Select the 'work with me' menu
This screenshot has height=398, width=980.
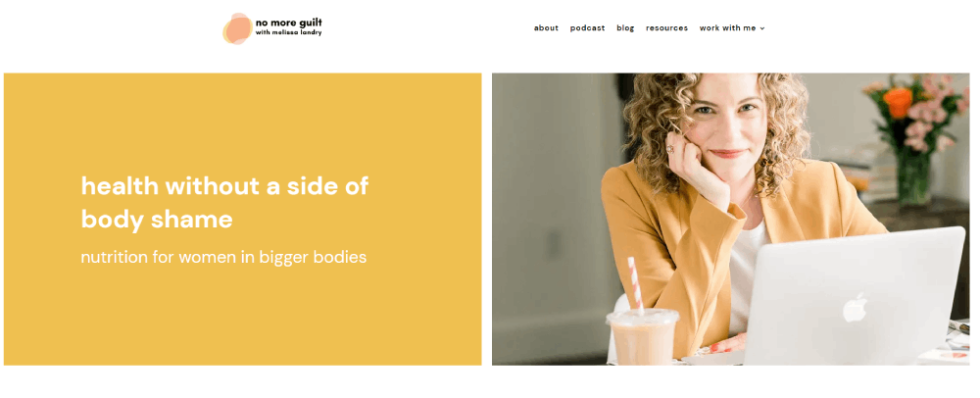(x=727, y=28)
